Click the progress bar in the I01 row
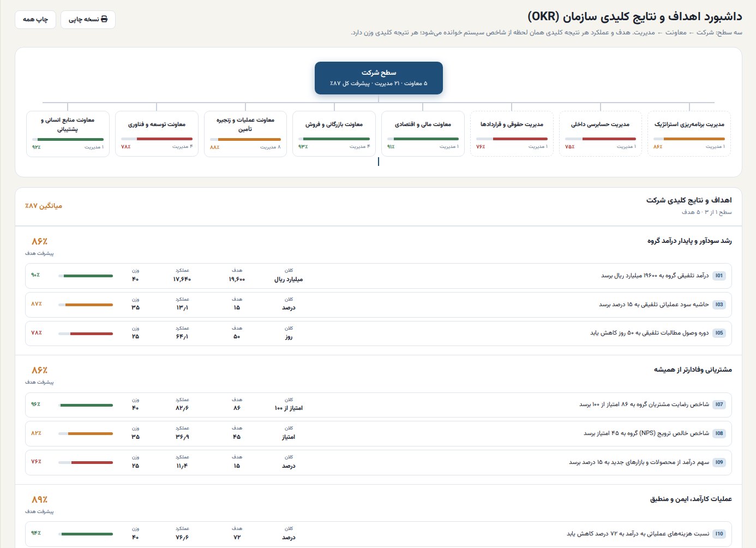Image resolution: width=756 pixels, height=548 pixels. (x=86, y=276)
